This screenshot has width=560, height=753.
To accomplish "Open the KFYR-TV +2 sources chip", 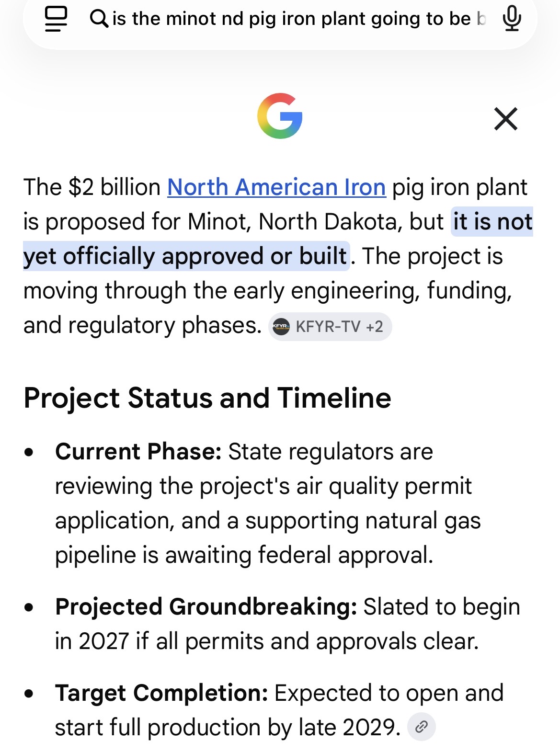I will (x=330, y=327).
